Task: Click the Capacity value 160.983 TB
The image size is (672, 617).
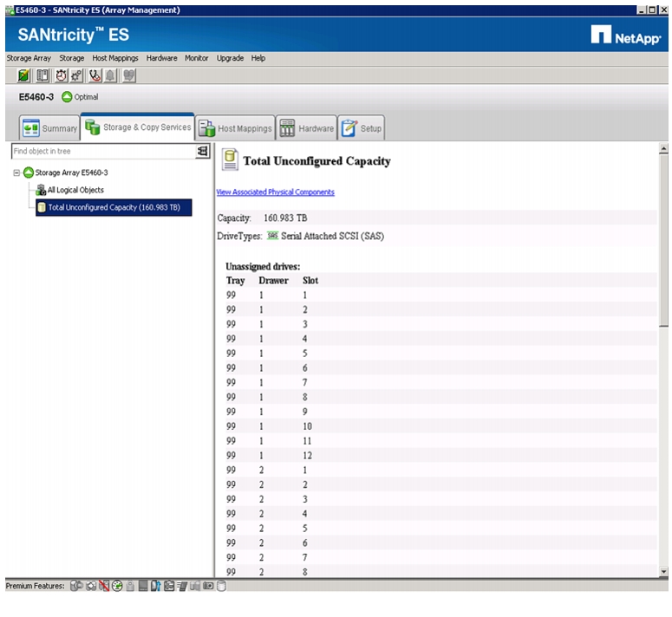Action: pyautogui.click(x=285, y=218)
